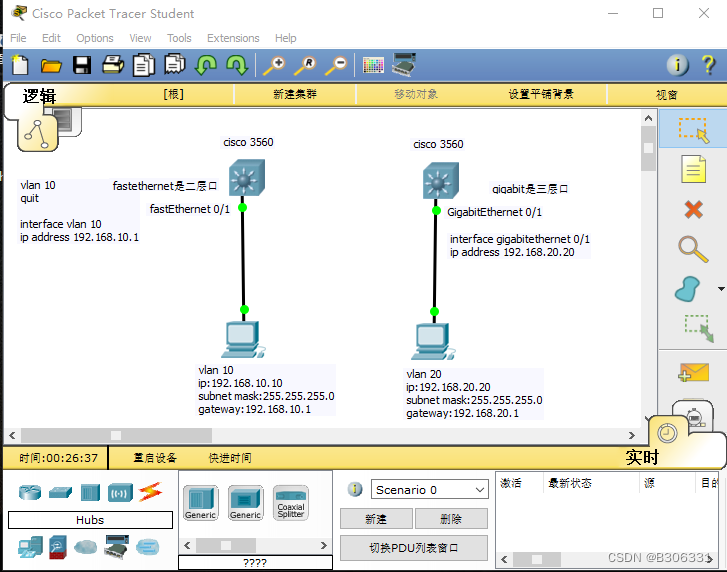Screen dimensions: 727x572
Task: Click the 视窗 viewport button
Action: click(x=667, y=95)
